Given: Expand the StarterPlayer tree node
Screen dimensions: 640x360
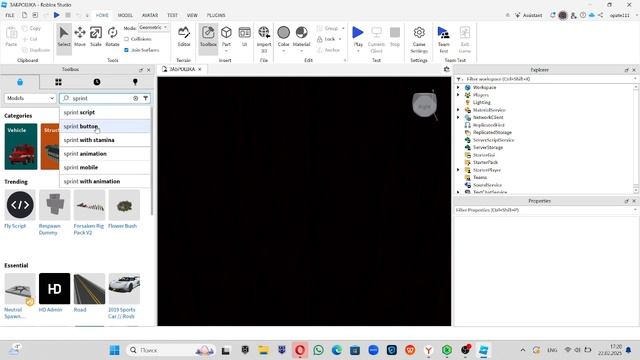Looking at the screenshot, I should coord(458,170).
